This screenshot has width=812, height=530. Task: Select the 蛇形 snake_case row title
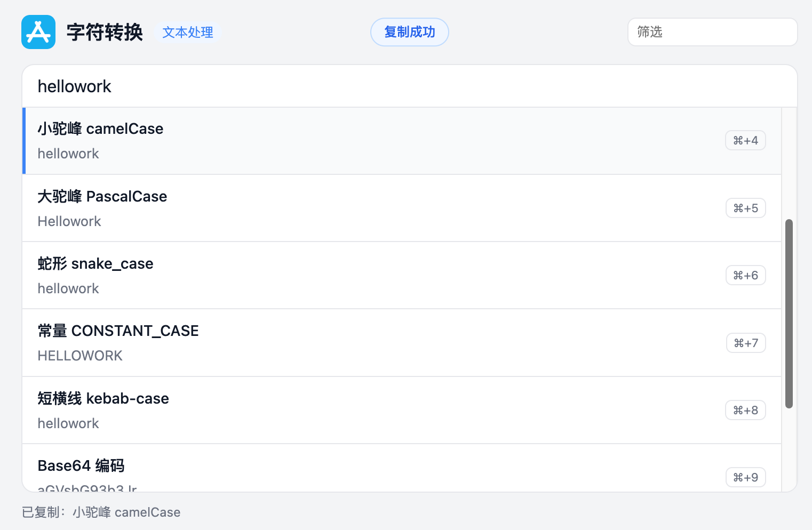pyautogui.click(x=95, y=263)
